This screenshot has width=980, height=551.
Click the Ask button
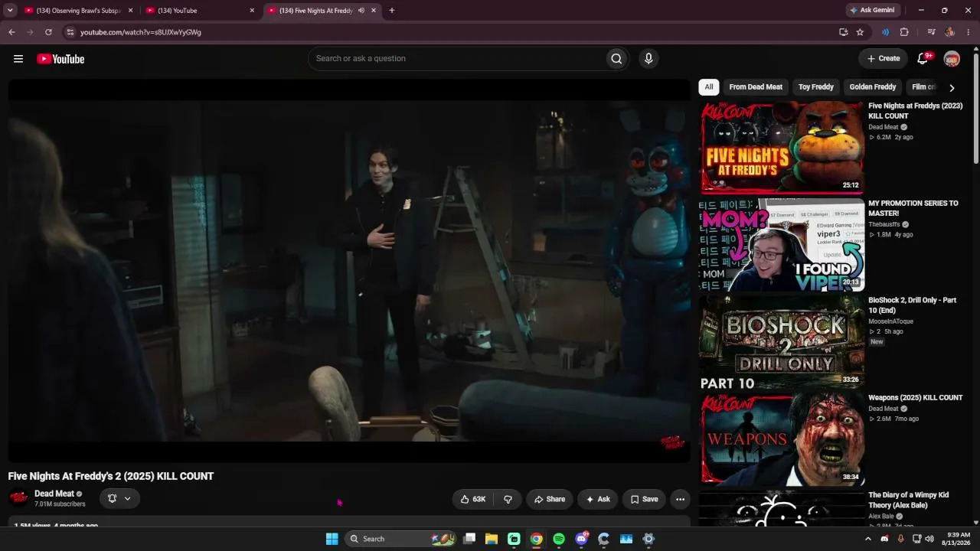pyautogui.click(x=598, y=499)
